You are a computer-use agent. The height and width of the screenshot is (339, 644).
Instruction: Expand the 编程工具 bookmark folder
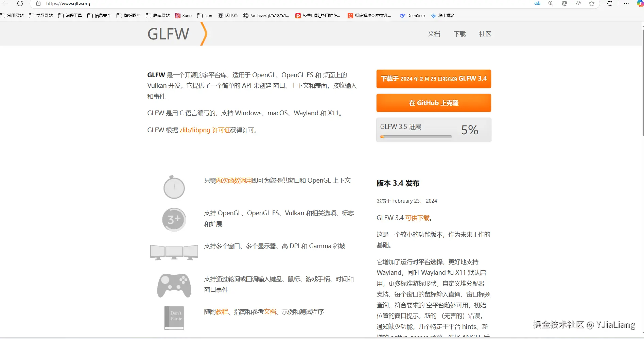click(x=70, y=16)
